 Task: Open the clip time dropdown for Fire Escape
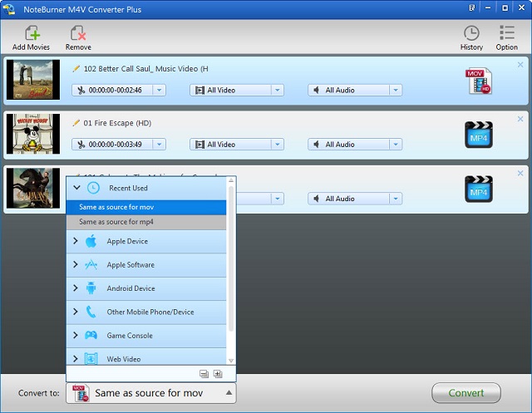point(159,145)
